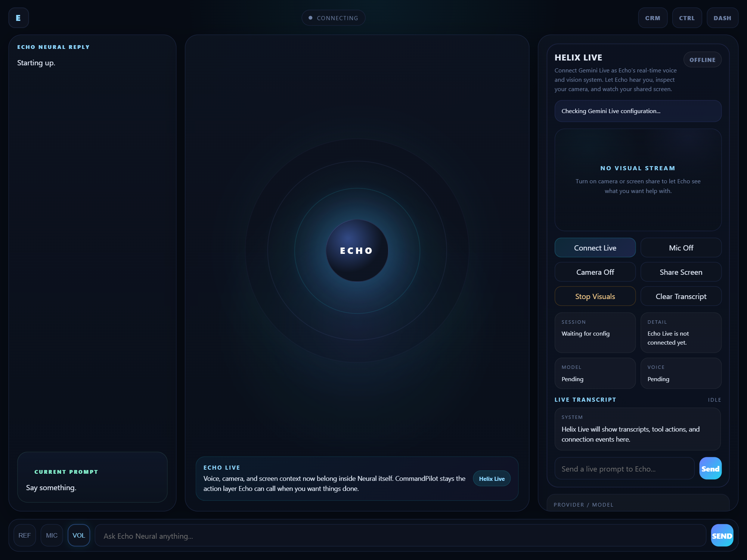The image size is (747, 560).
Task: Toggle the MIC button in bottom bar
Action: tap(52, 535)
